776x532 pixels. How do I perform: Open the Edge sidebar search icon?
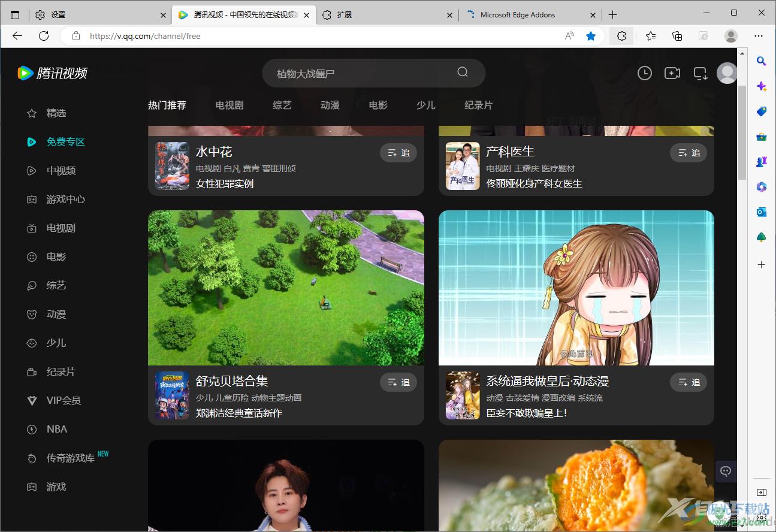click(761, 61)
